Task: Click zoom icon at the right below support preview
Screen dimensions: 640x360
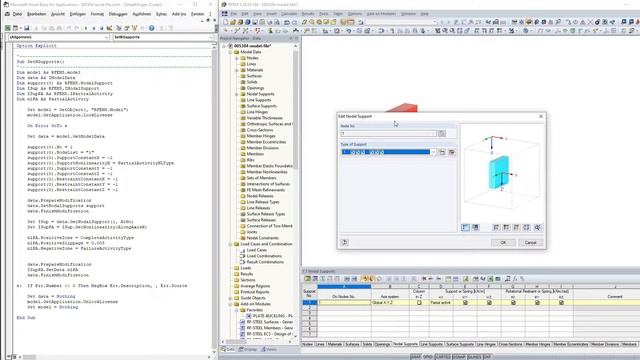Action: pyautogui.click(x=538, y=227)
